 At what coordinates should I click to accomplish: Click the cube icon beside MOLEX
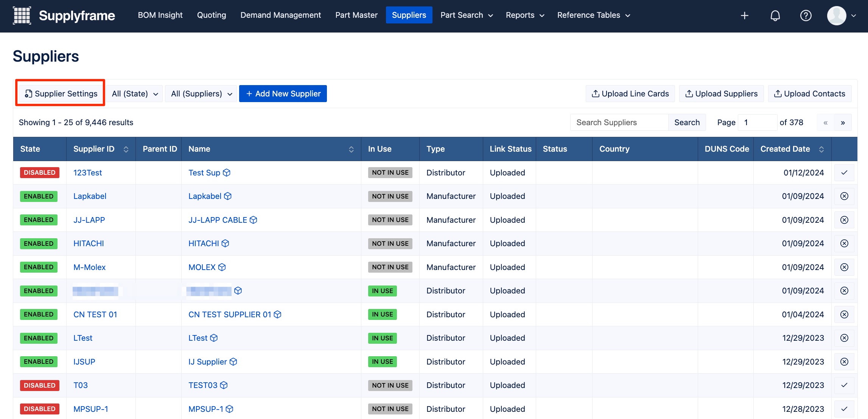[x=222, y=267]
